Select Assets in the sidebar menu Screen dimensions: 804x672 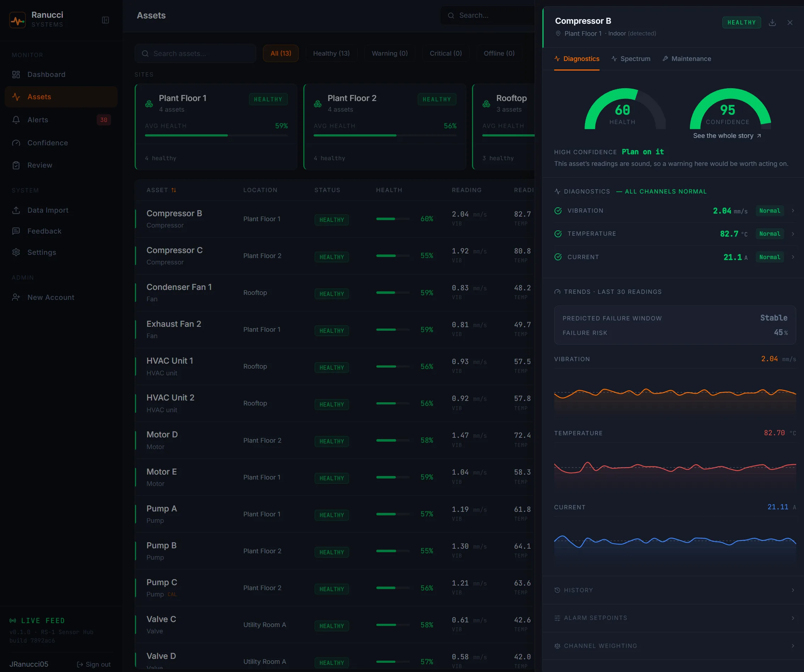(61, 97)
